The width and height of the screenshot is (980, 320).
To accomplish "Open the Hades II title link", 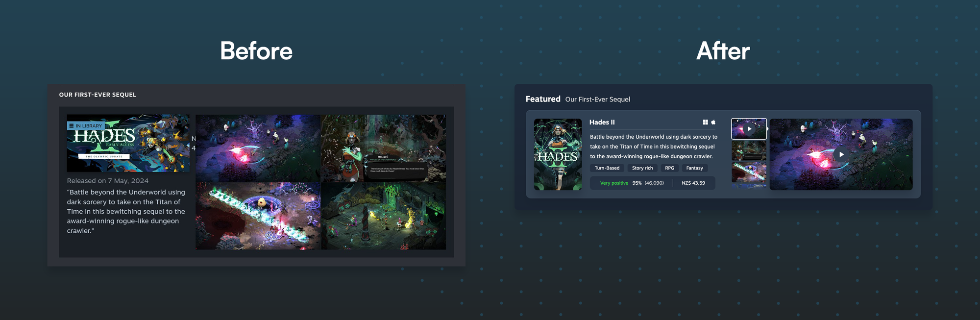I will coord(602,122).
